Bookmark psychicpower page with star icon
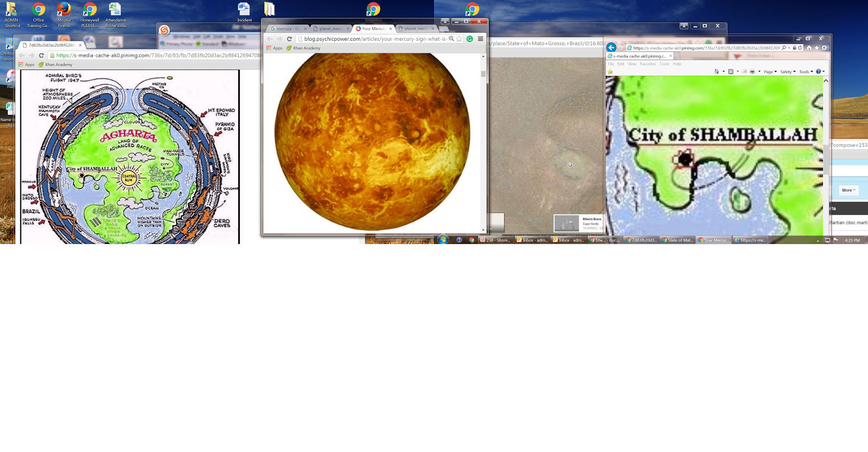The height and width of the screenshot is (452, 868). 459,39
